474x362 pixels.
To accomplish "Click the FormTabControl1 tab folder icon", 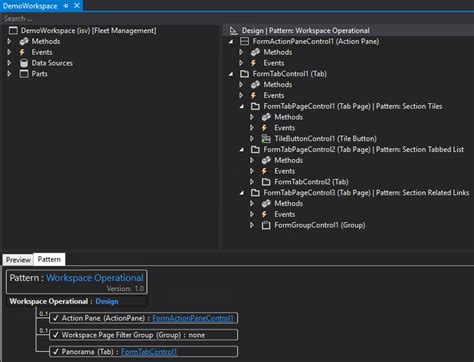I will point(244,74).
